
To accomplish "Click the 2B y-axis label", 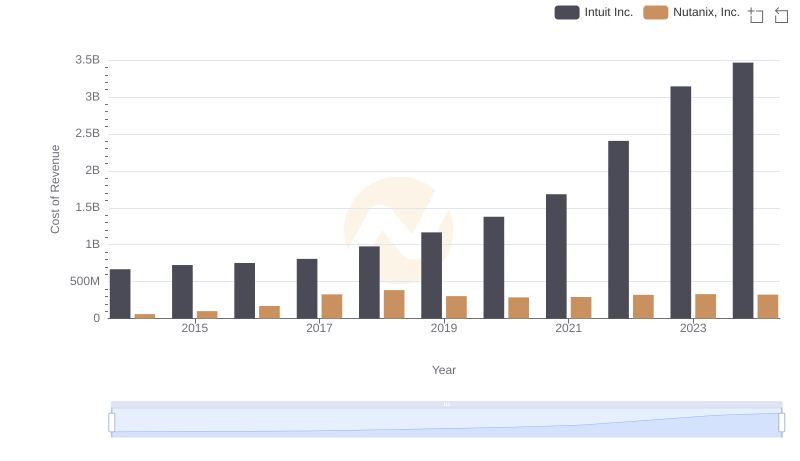I will click(x=92, y=170).
